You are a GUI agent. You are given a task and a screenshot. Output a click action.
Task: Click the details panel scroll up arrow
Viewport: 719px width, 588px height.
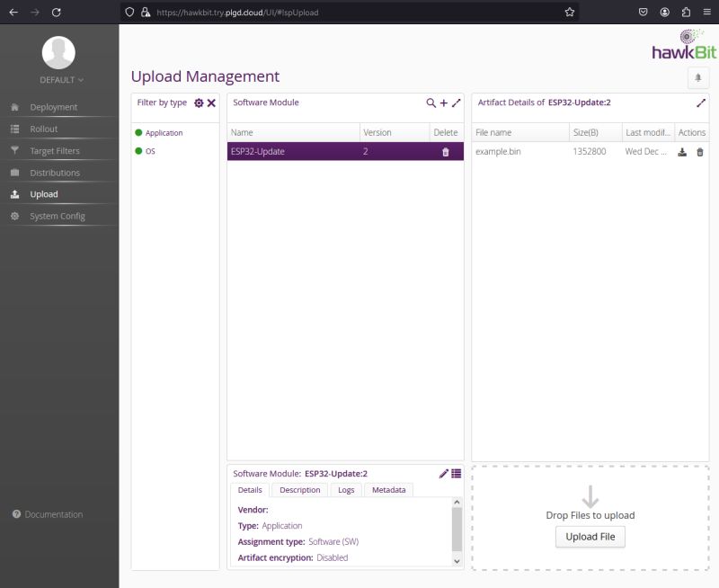point(457,502)
